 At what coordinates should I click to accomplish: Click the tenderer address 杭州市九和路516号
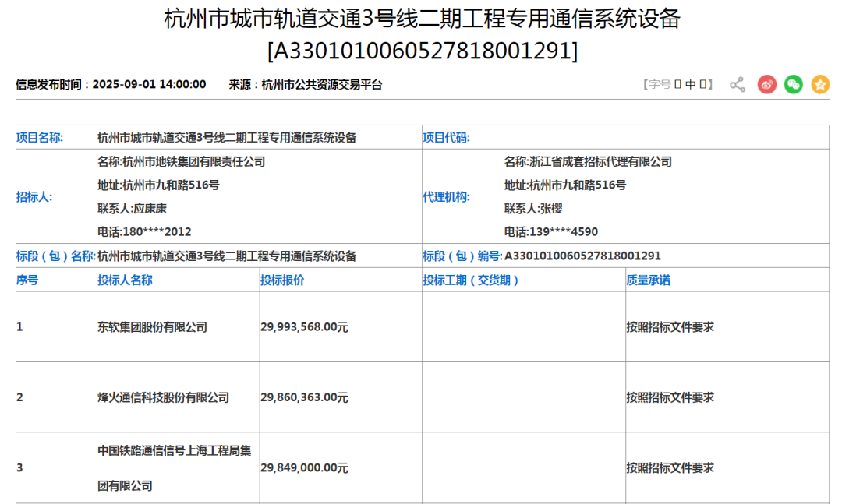171,185
